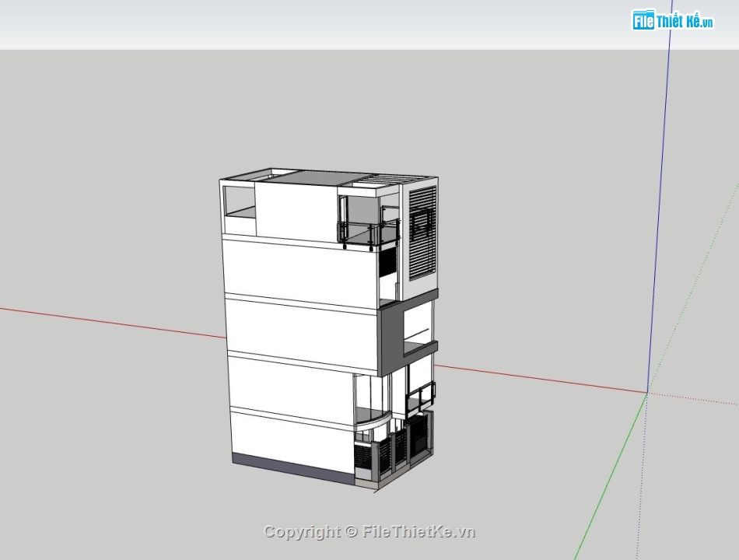Select the curved balcony above the entrance
The width and height of the screenshot is (739, 560).
point(373,421)
